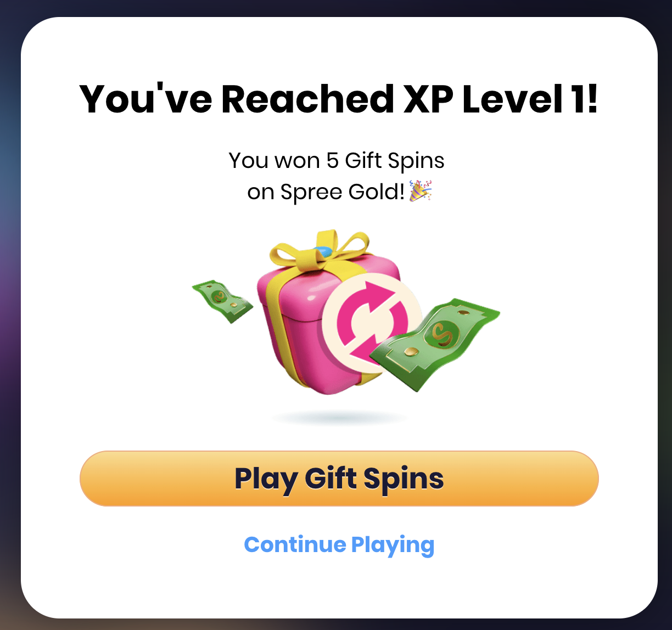This screenshot has width=672, height=630.
Task: Click the party popper emoji
Action: coord(421,191)
